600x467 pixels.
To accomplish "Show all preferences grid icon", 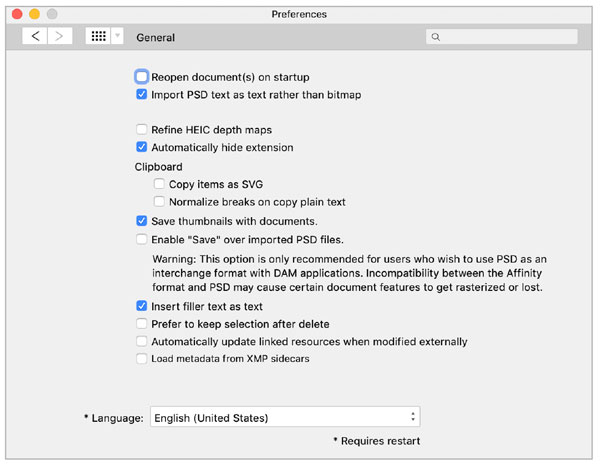I will (98, 36).
